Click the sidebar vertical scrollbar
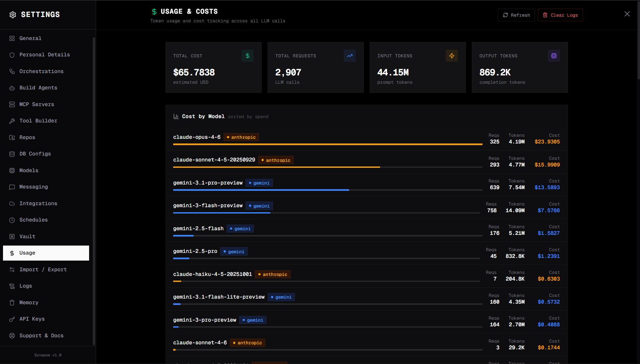Image resolution: width=640 pixels, height=364 pixels. pyautogui.click(x=94, y=191)
